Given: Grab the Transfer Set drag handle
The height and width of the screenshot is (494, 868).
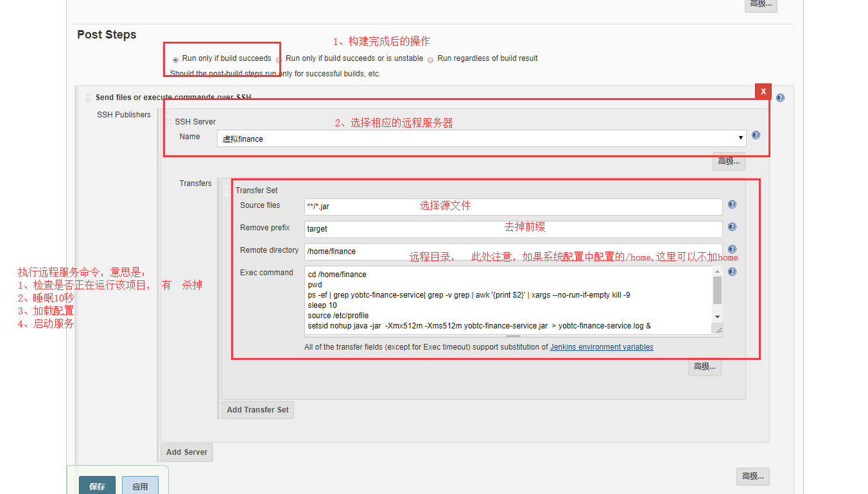Looking at the screenshot, I should click(x=228, y=191).
